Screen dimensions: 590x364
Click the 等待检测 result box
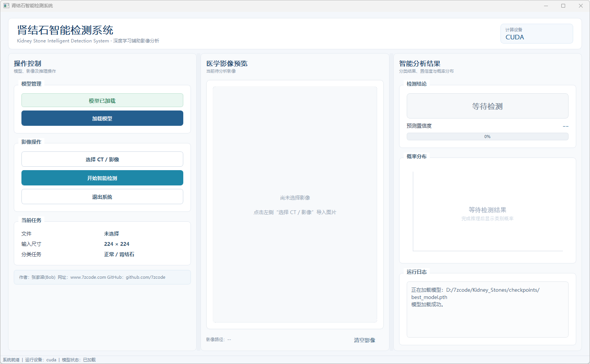pyautogui.click(x=487, y=106)
